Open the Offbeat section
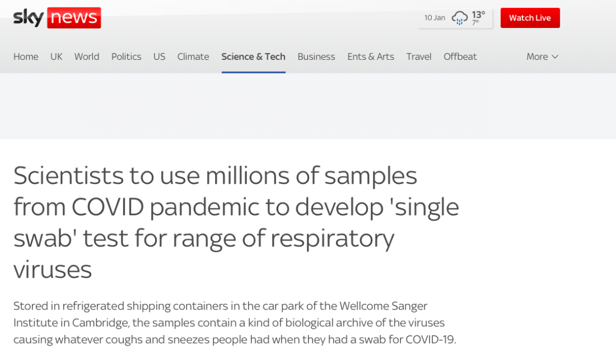The image size is (616, 364). click(460, 57)
